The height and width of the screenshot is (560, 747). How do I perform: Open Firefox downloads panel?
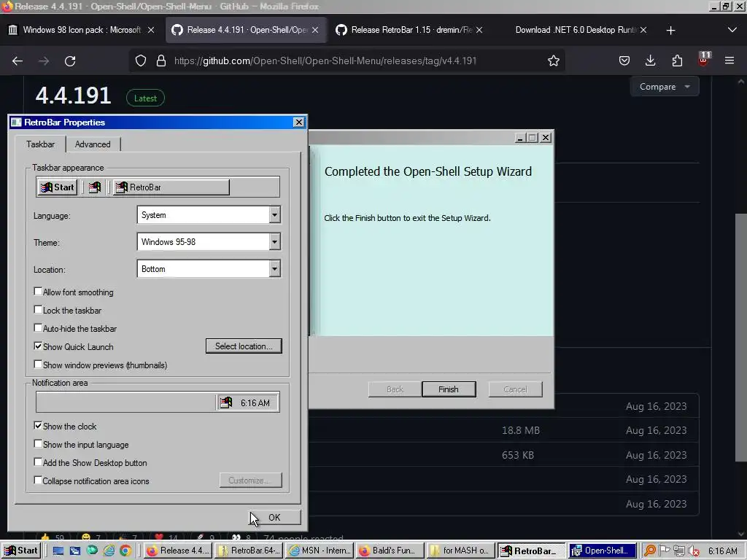[650, 61]
